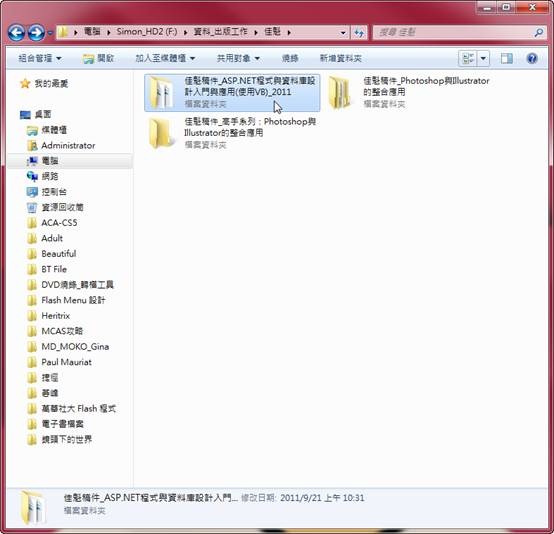Viewport: 554px width, 534px height.
Task: Select Adult folder icon in sidebar
Action: coord(32,239)
